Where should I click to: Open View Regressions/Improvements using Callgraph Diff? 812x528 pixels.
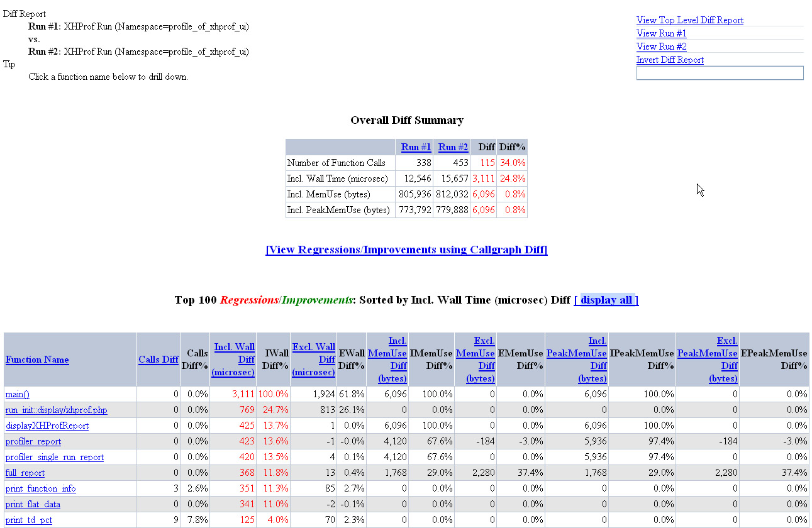click(406, 250)
